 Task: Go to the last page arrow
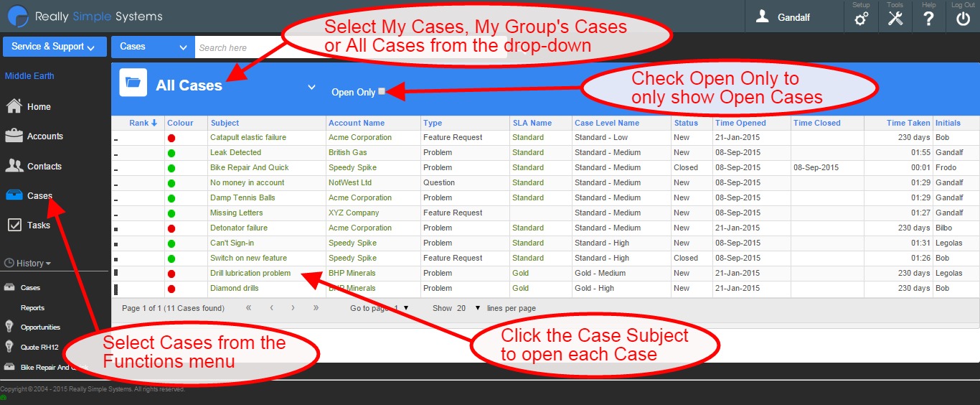[316, 308]
